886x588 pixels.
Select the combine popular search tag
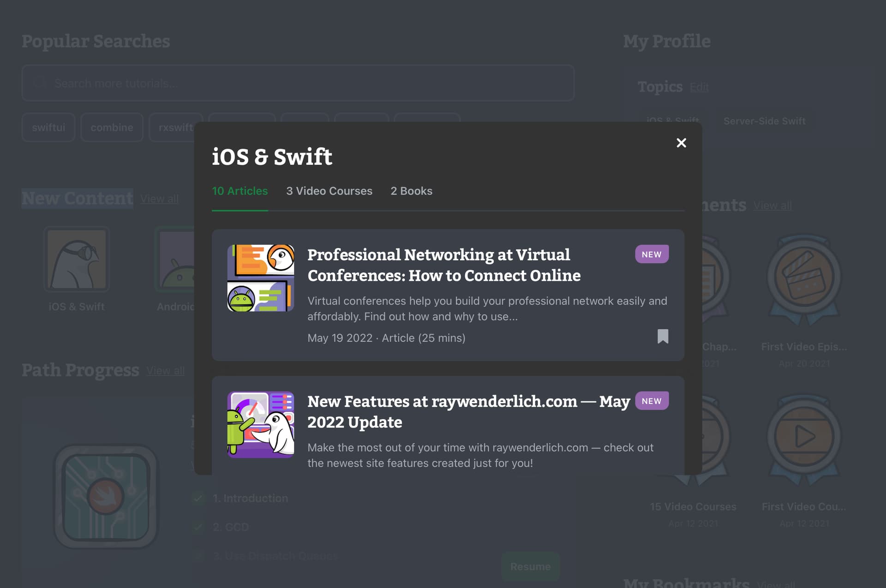point(112,127)
